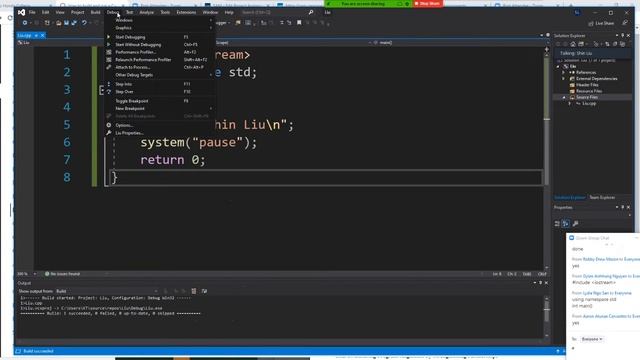Image resolution: width=640 pixels, height=360 pixels.
Task: Open the Test menu
Action: click(x=129, y=12)
